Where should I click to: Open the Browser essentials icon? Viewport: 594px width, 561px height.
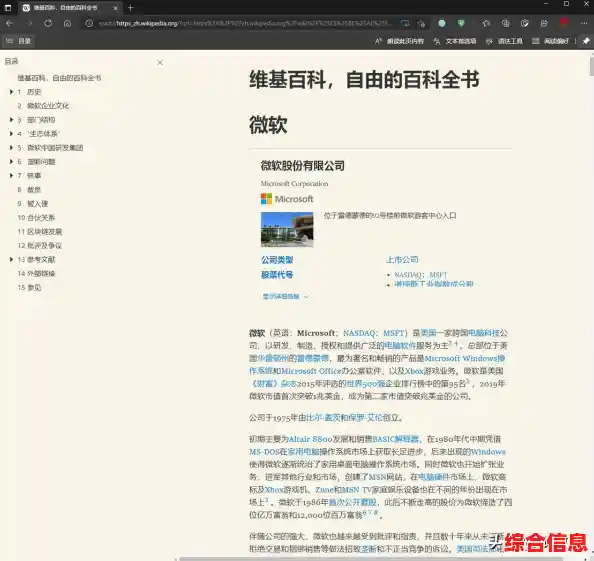(x=525, y=23)
